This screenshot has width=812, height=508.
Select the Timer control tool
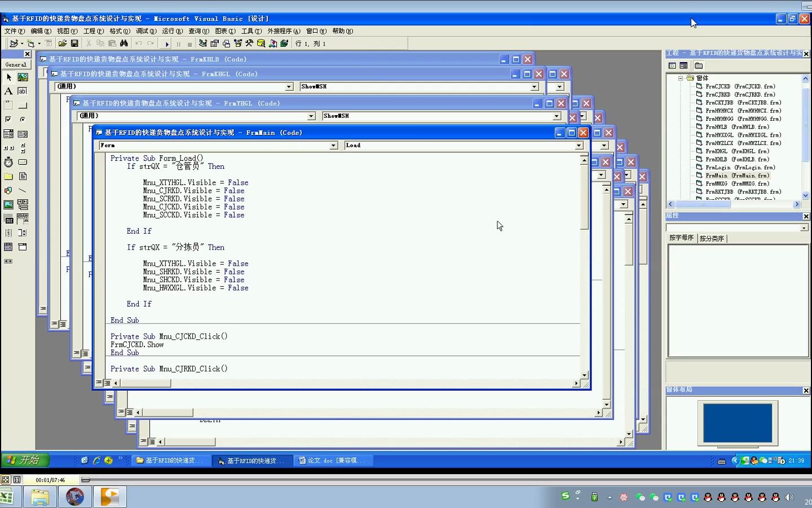click(x=8, y=162)
